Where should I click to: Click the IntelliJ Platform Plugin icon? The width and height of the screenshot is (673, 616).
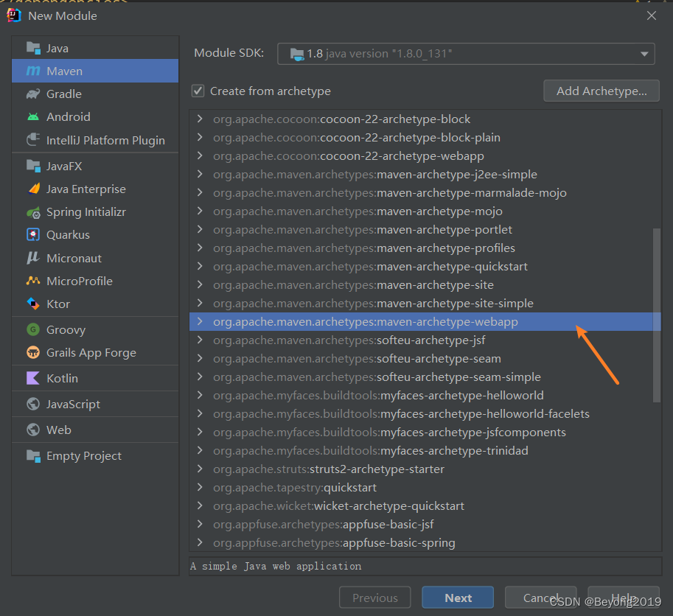tap(33, 140)
